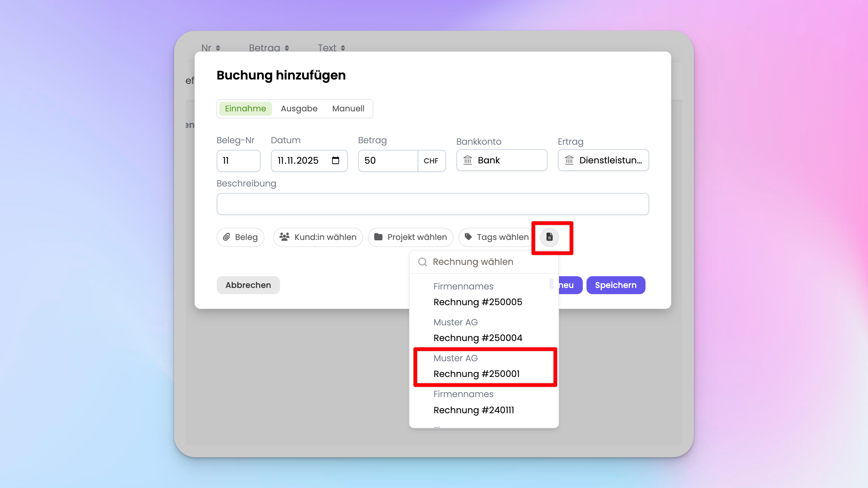The height and width of the screenshot is (488, 868).
Task: Switch booking type to Ausgabe
Action: pyautogui.click(x=299, y=108)
